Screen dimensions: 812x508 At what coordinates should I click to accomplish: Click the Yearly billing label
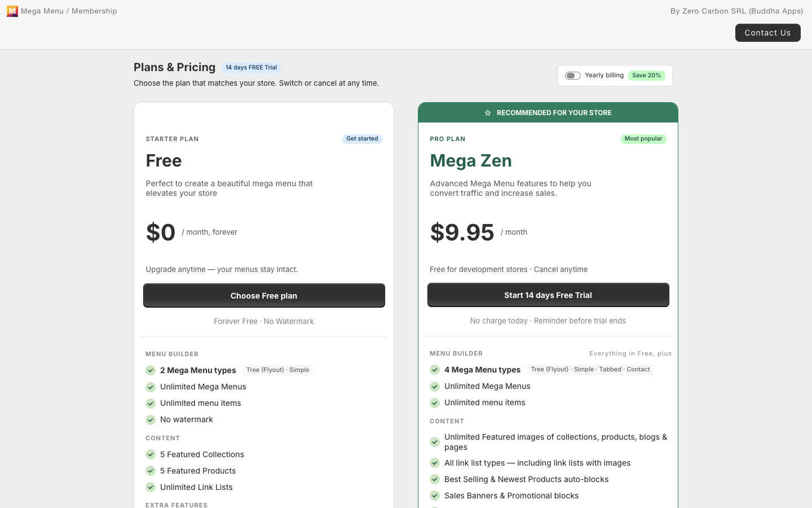(604, 76)
